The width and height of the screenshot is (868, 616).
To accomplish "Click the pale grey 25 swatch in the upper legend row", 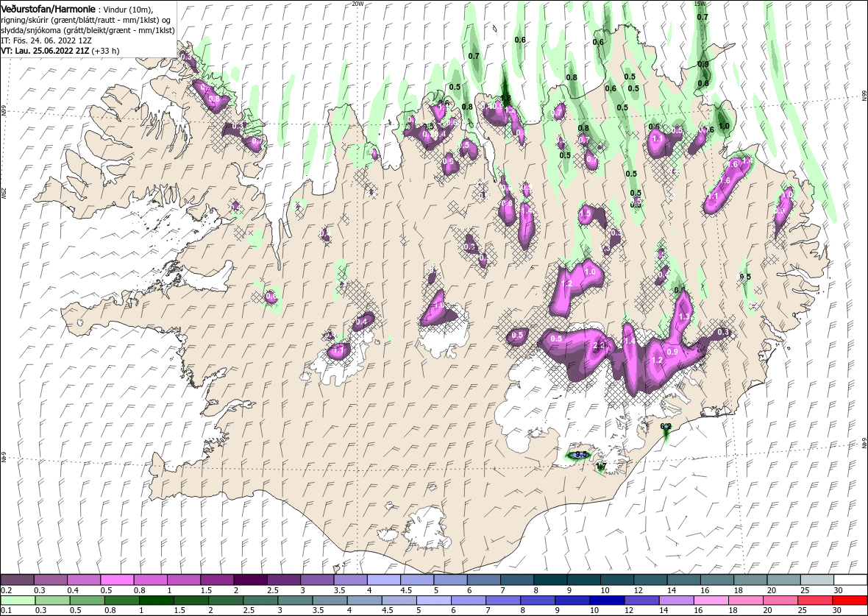I will pyautogui.click(x=816, y=580).
